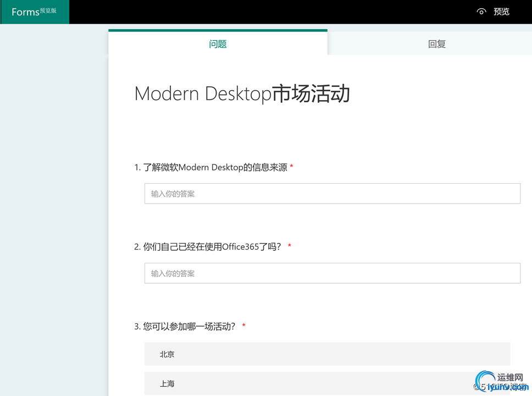This screenshot has width=532, height=396.
Task: Choose the 北京 option
Action: [x=327, y=354]
